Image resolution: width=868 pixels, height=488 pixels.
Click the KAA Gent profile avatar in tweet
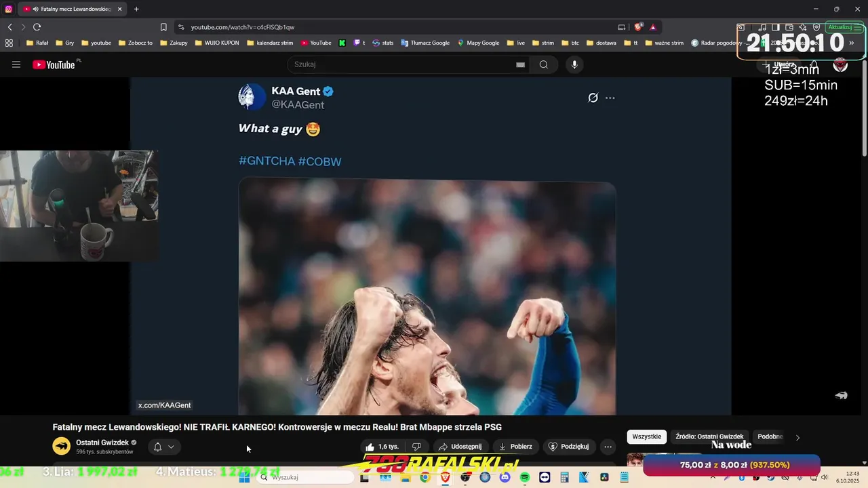coord(251,97)
